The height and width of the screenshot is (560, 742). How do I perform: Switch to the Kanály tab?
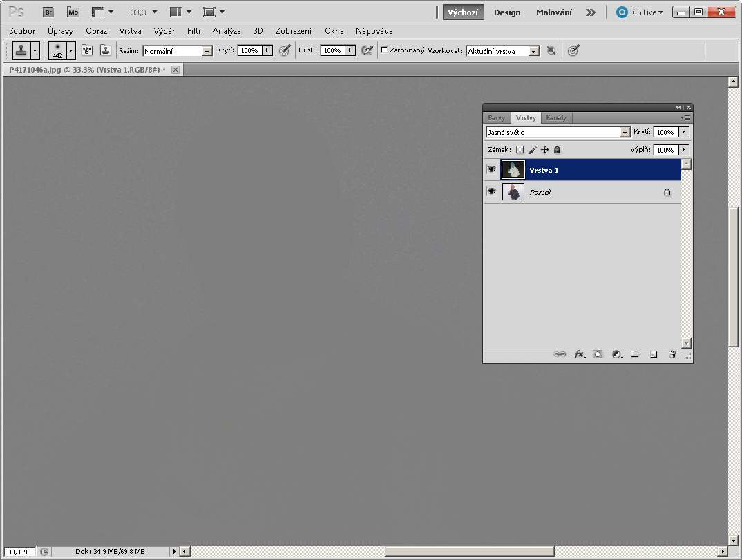[x=555, y=117]
